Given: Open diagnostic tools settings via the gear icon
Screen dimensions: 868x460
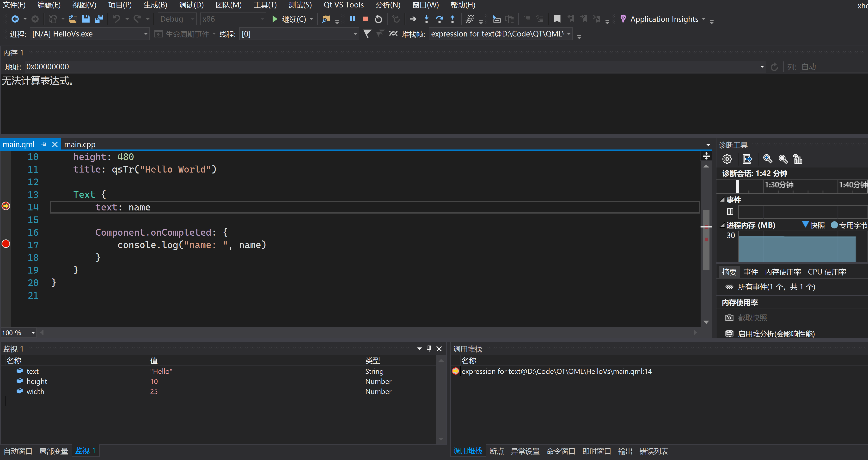Looking at the screenshot, I should coord(727,159).
